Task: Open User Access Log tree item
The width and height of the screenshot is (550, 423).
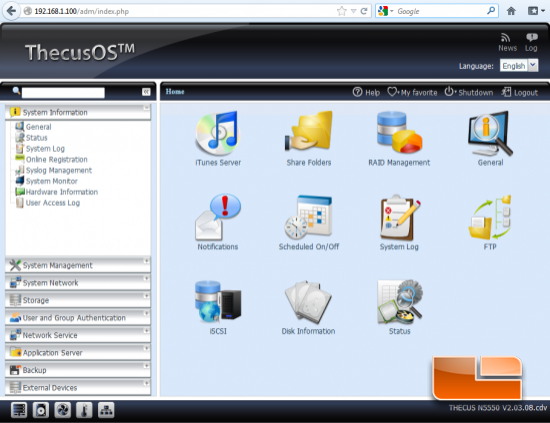Action: pyautogui.click(x=53, y=203)
